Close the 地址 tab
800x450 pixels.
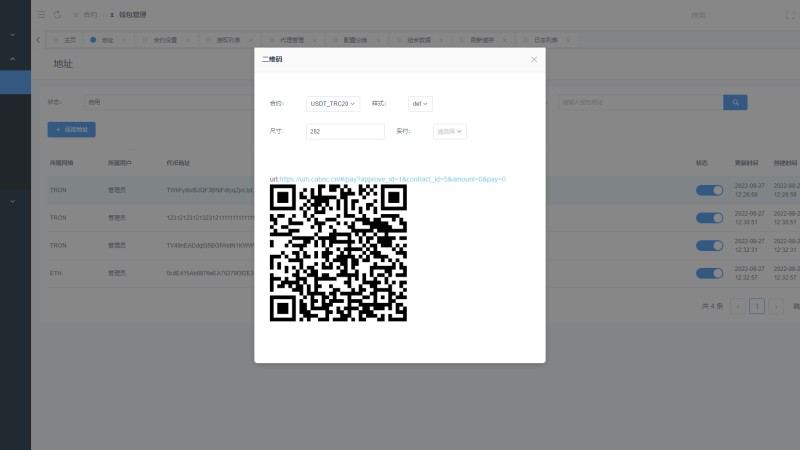pyautogui.click(x=124, y=40)
